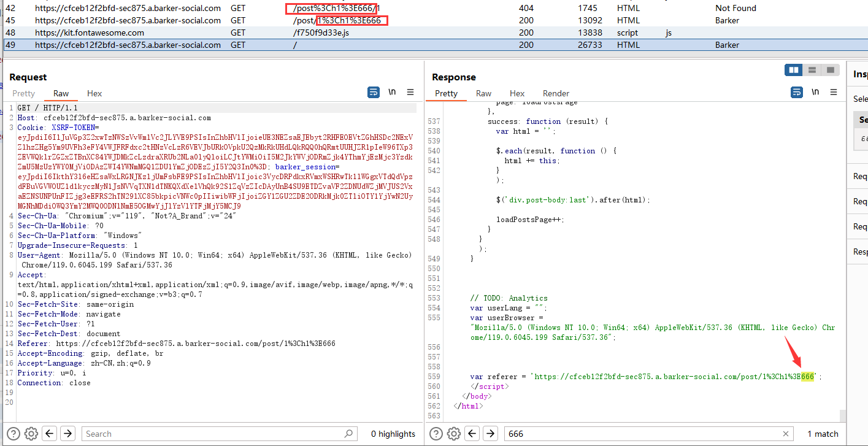Click the Request panel title

click(28, 77)
